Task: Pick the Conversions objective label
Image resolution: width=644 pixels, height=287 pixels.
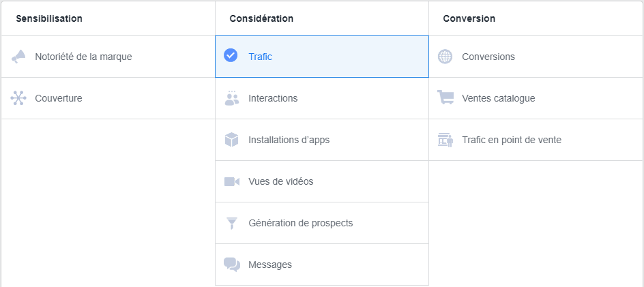Action: tap(488, 57)
